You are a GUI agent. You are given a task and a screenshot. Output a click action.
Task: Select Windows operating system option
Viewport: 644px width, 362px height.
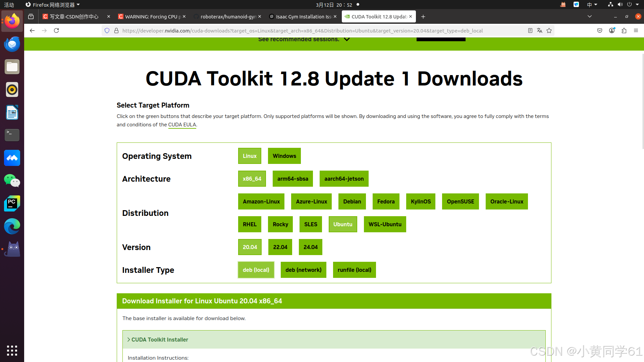tap(284, 156)
